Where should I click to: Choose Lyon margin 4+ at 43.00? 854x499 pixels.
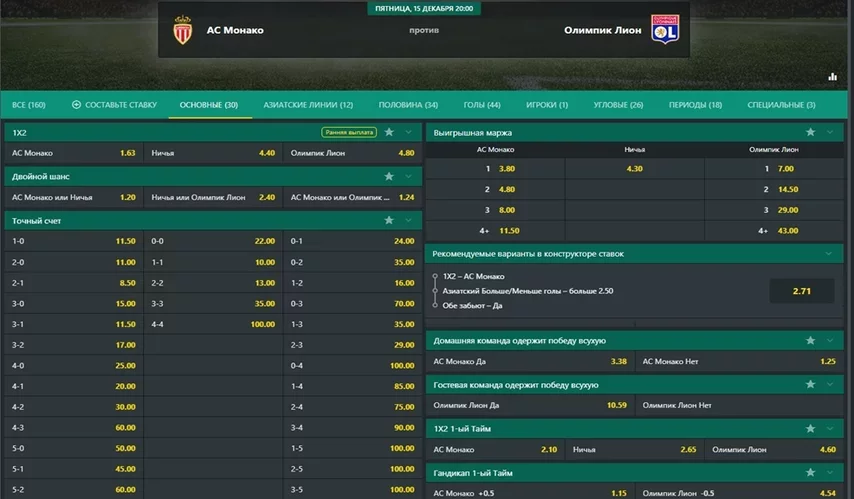(x=774, y=231)
